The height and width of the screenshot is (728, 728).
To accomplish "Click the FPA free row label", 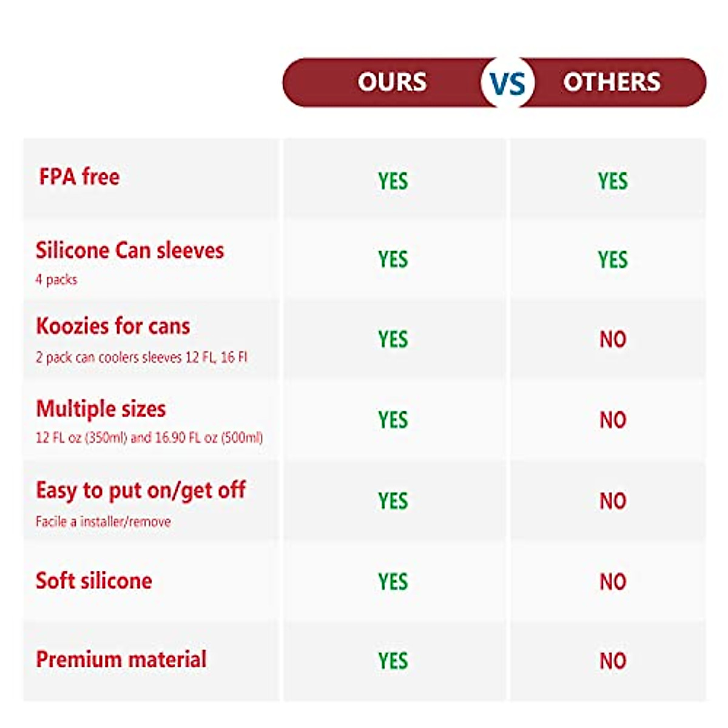I will click(x=79, y=177).
